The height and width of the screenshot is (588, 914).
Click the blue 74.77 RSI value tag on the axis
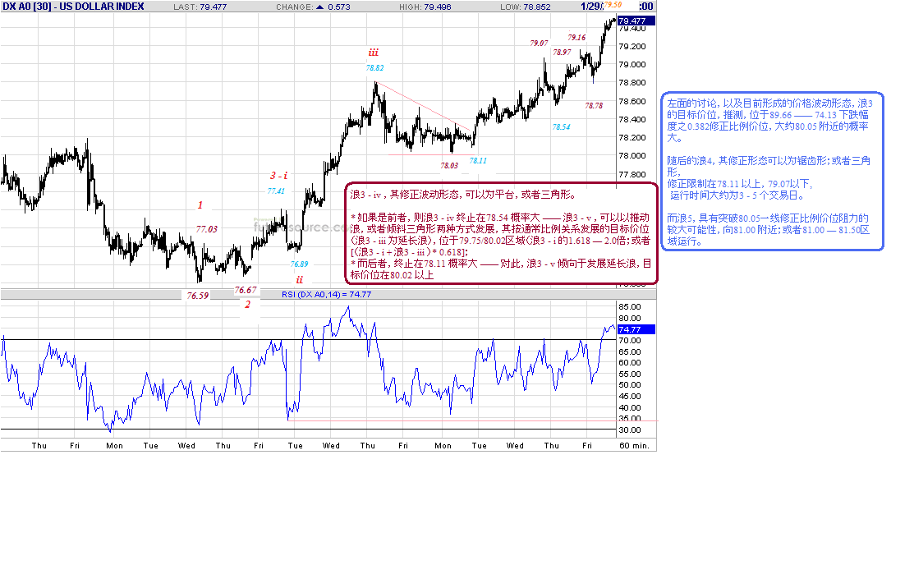[636, 329]
